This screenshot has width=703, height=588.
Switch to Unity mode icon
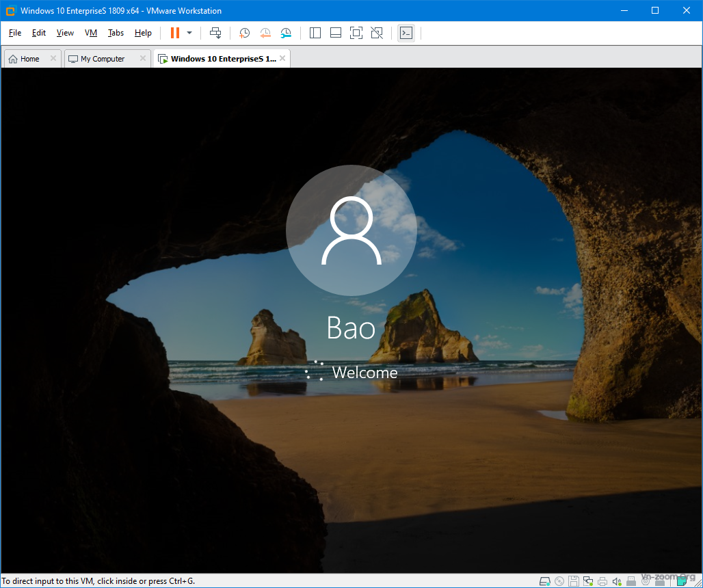(x=377, y=33)
